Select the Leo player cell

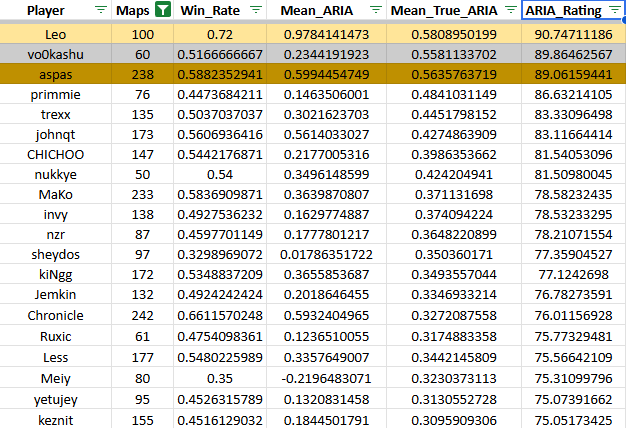pos(55,34)
